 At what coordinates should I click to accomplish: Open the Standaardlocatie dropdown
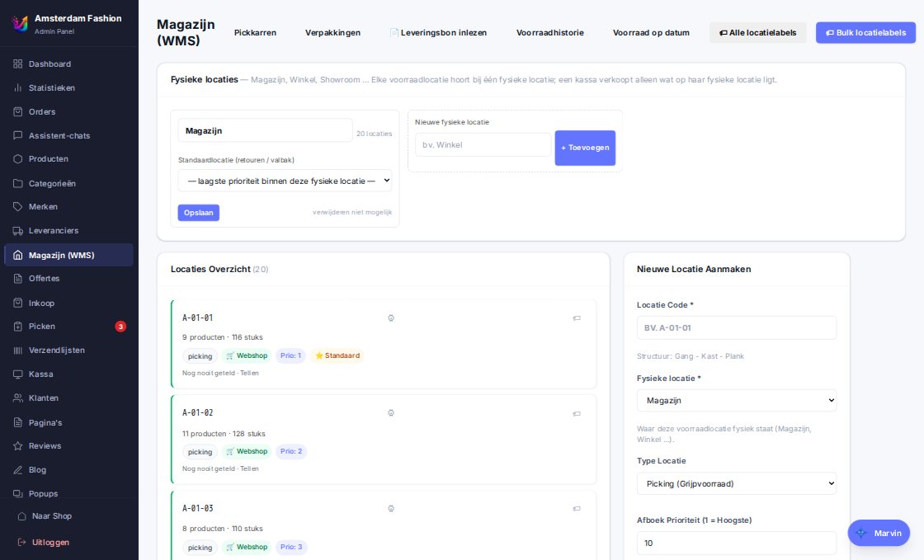[285, 181]
